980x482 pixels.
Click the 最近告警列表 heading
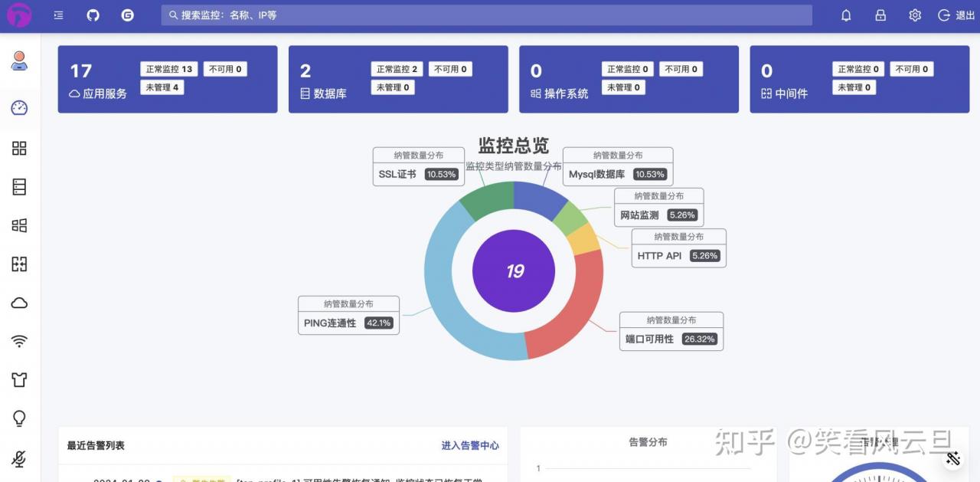click(x=96, y=445)
